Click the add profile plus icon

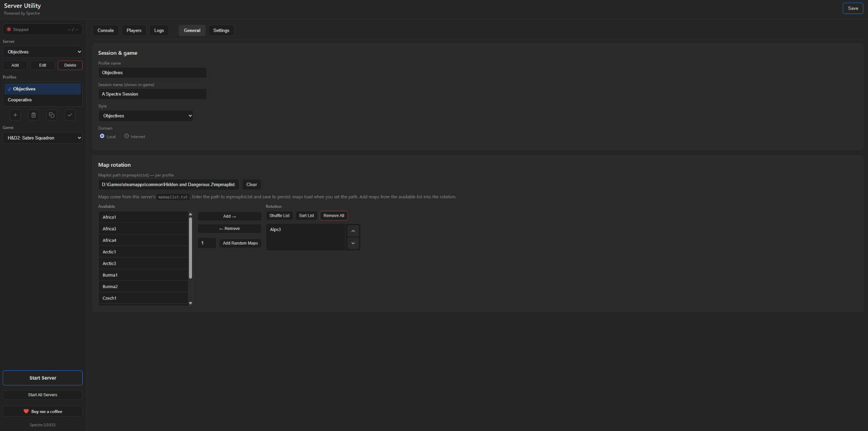click(x=15, y=115)
